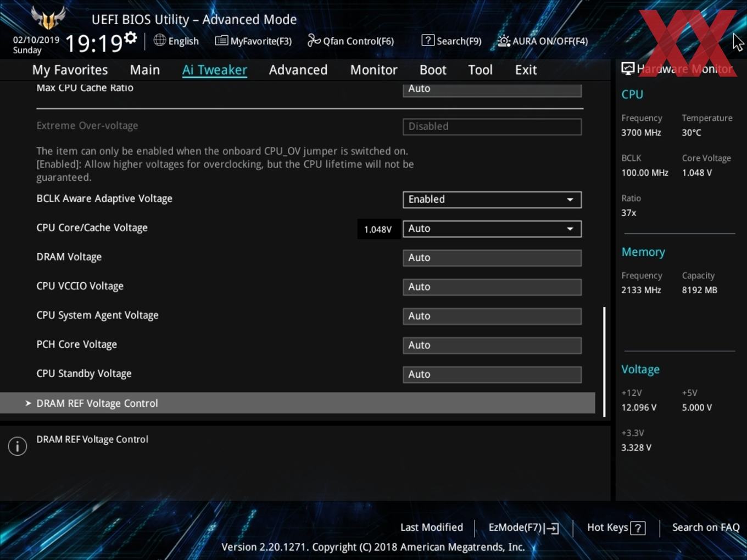Image resolution: width=747 pixels, height=560 pixels.
Task: Switch to the My Favorites tab
Action: 70,70
